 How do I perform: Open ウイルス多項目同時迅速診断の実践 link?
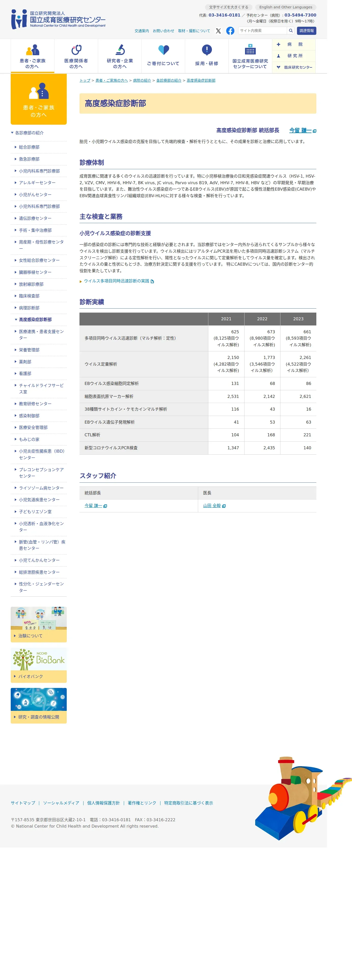click(x=117, y=281)
